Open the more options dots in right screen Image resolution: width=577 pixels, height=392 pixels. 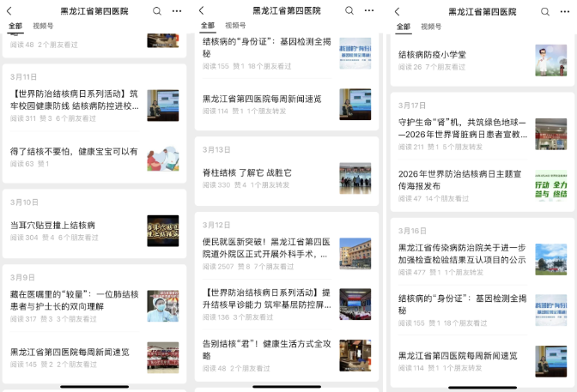coord(564,12)
